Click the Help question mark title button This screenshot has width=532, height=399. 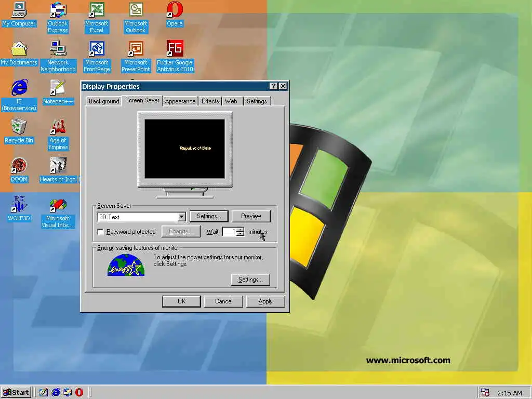pyautogui.click(x=273, y=86)
